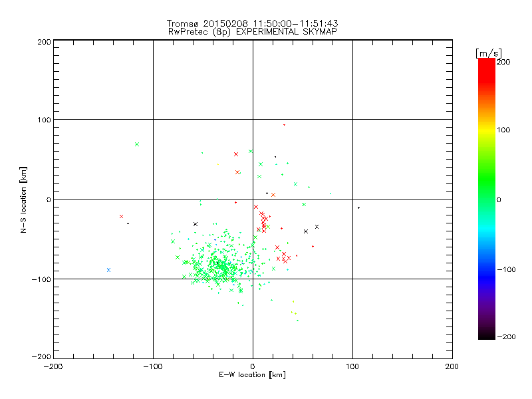This screenshot has height=399, width=532.
Task: Click the x-axis tick label '-100'
Action: 153,366
